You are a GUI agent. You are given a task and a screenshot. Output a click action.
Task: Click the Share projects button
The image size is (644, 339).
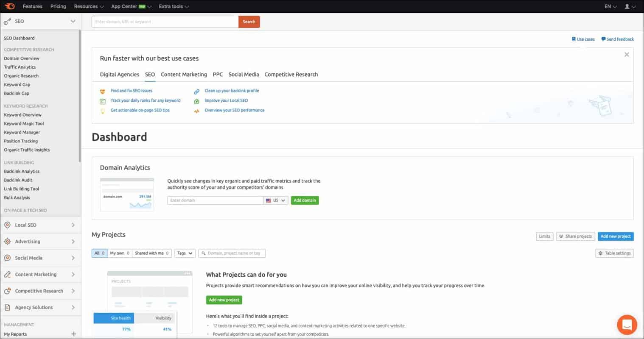(575, 236)
